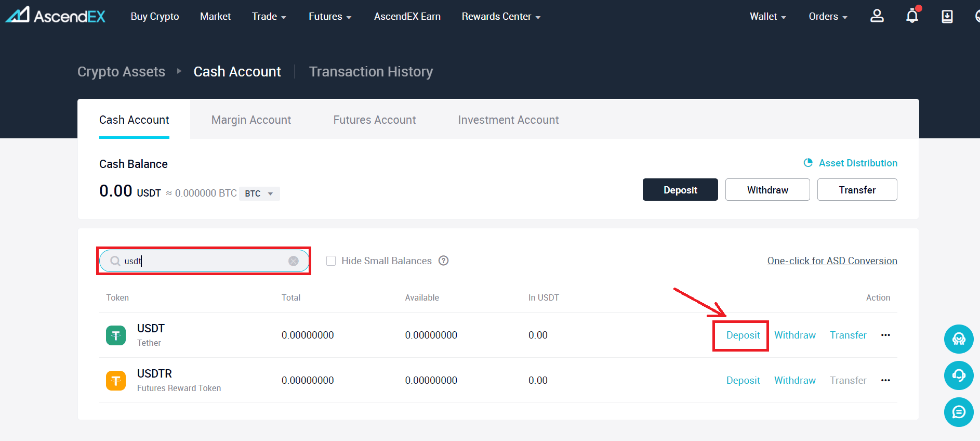Click Transfer in the USDT row
The height and width of the screenshot is (441, 980).
click(848, 335)
